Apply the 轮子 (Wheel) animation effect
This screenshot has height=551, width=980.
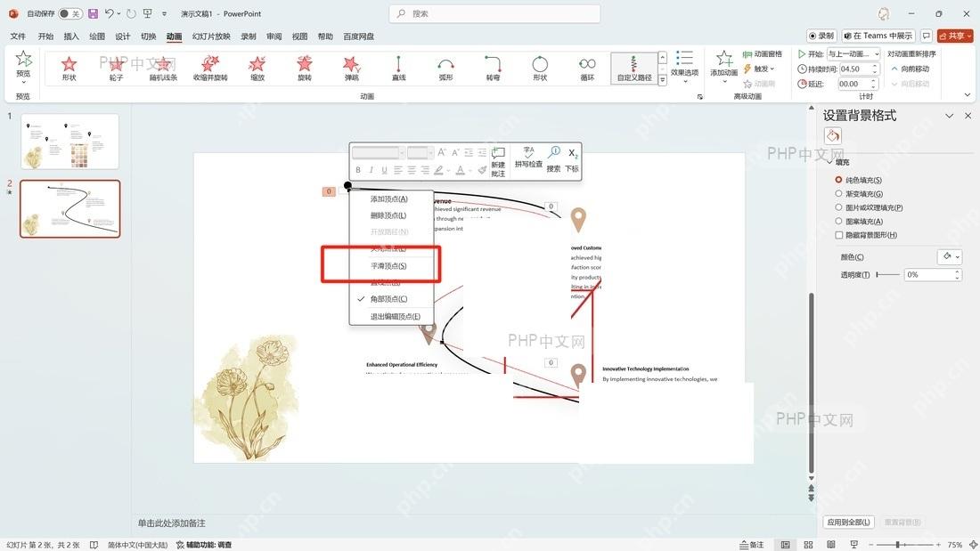116,68
